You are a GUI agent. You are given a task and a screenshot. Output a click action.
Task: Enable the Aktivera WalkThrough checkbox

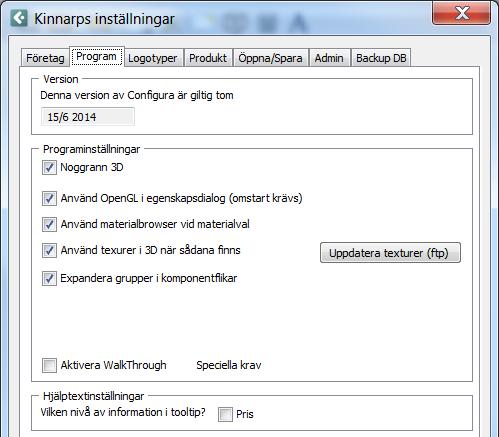(49, 365)
